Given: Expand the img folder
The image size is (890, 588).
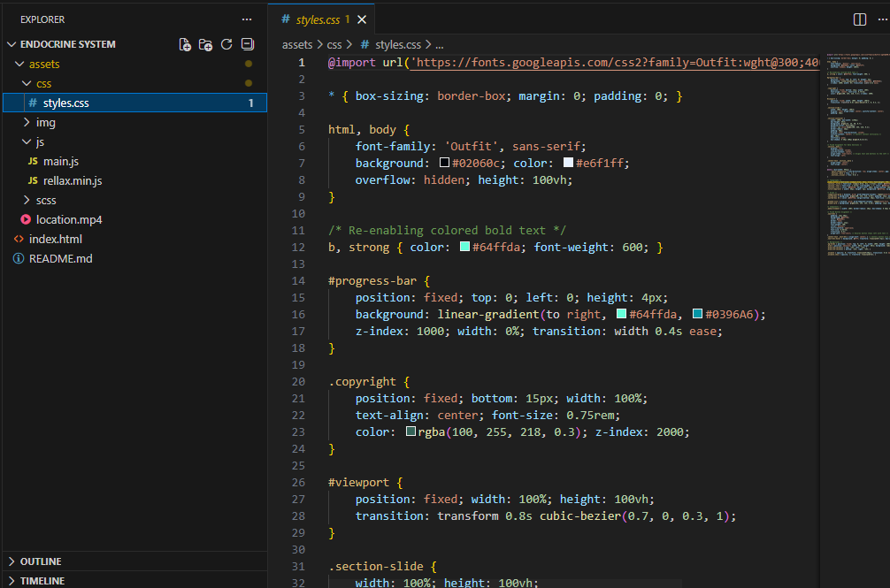Looking at the screenshot, I should pyautogui.click(x=45, y=122).
